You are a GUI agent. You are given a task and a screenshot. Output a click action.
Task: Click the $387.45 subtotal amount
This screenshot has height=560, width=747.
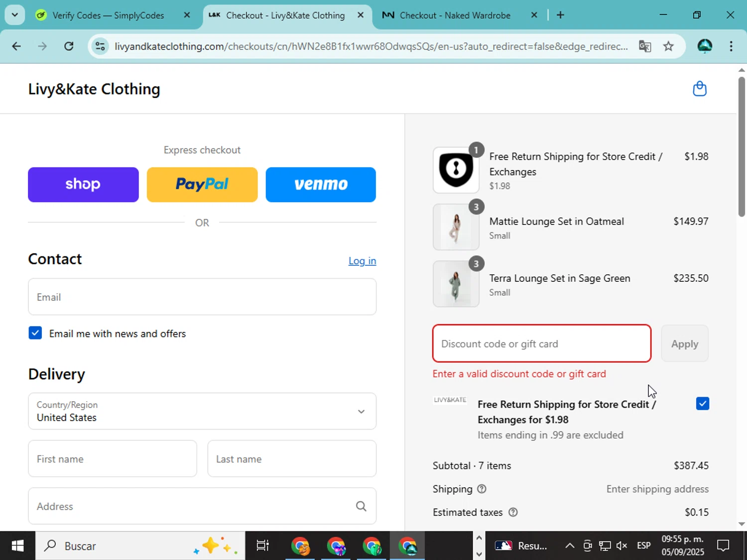(x=691, y=465)
